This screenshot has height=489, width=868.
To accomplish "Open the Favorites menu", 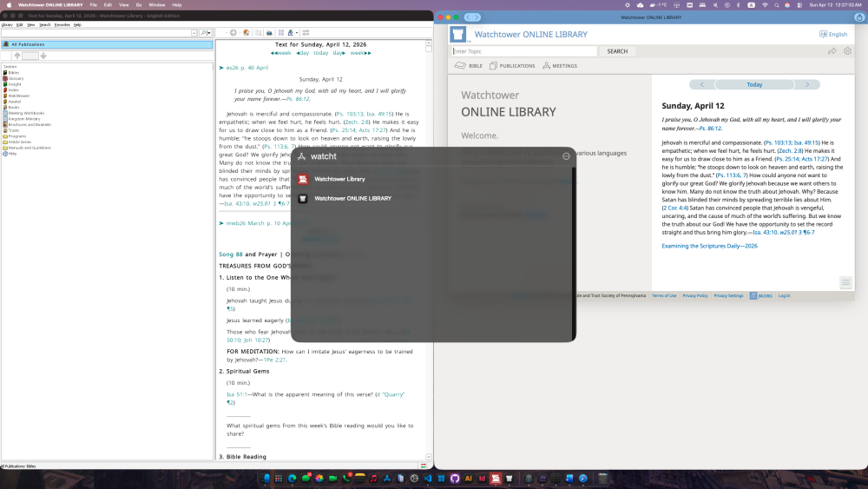I will (x=62, y=24).
